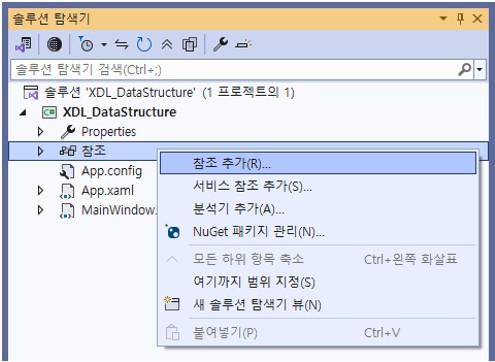Close the 솔루션 탐색기 panel

click(x=478, y=18)
